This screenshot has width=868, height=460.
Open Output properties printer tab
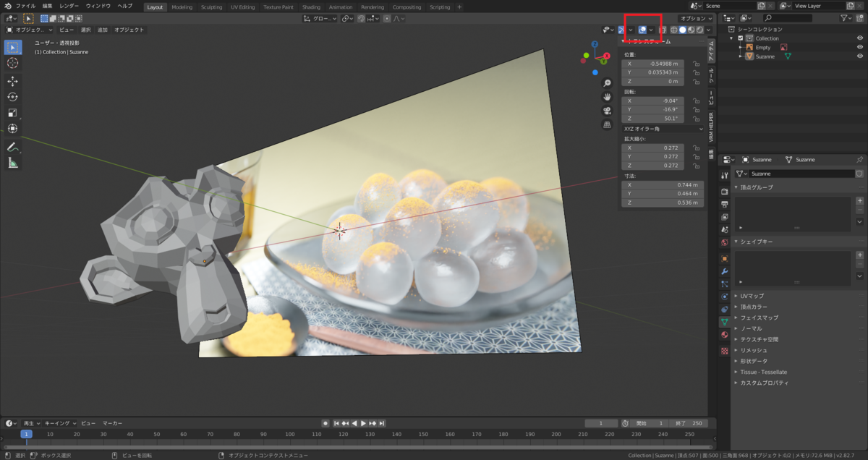725,204
